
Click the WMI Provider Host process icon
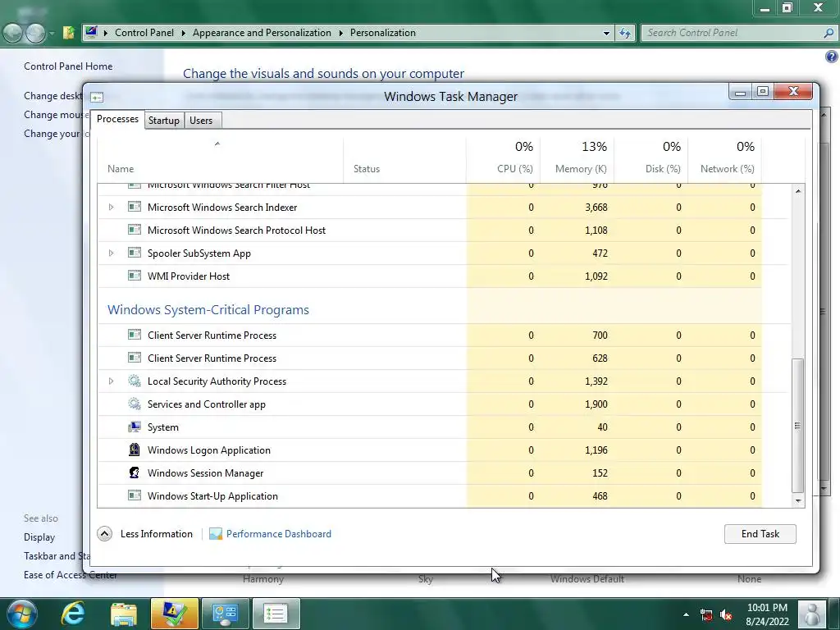tap(135, 276)
